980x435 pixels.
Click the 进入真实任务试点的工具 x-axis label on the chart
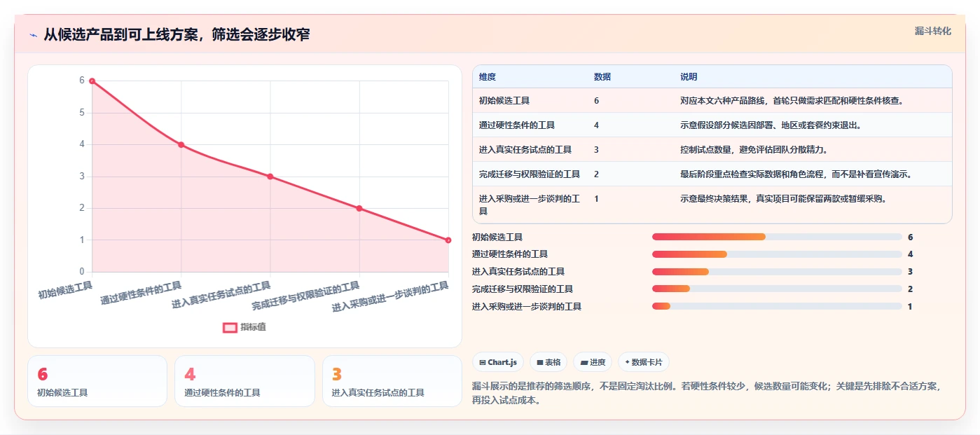(221, 296)
